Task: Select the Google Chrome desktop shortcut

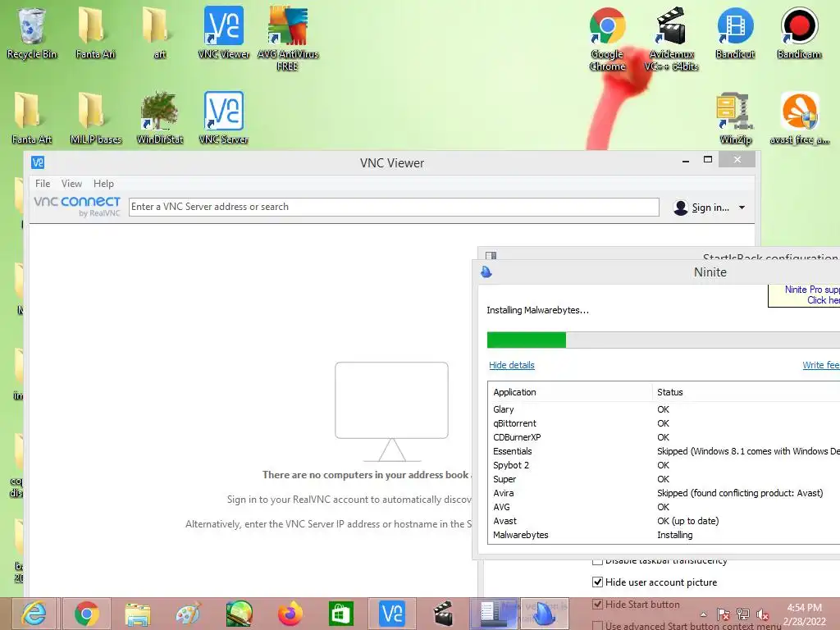Action: [x=607, y=39]
